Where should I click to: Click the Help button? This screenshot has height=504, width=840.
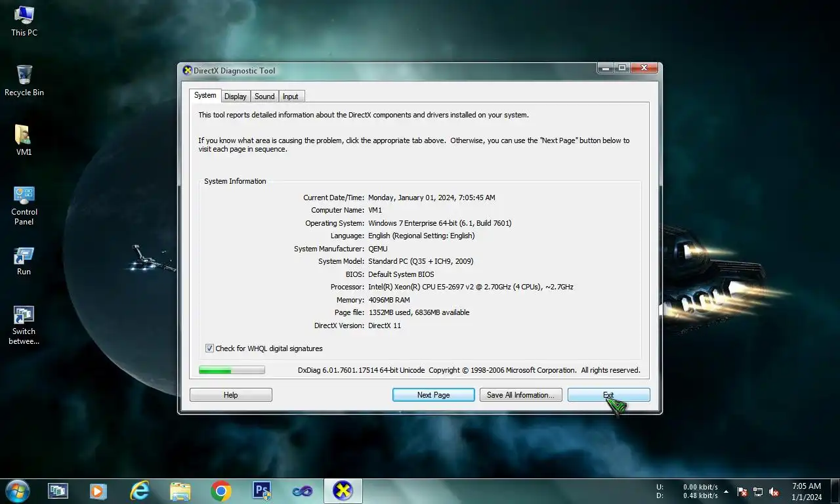[x=231, y=394]
